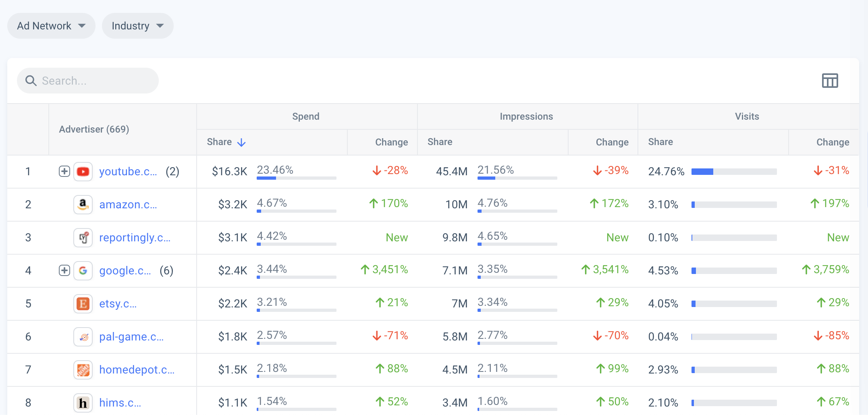Click pal-game's -85% visits change
Screen dimensions: 868x415
831,336
